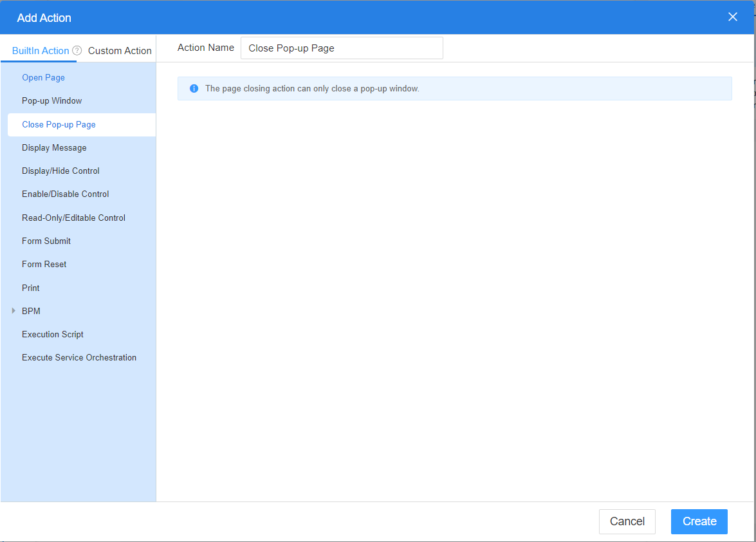Switch to the Custom Action tab
This screenshot has width=756, height=542.
[x=120, y=51]
